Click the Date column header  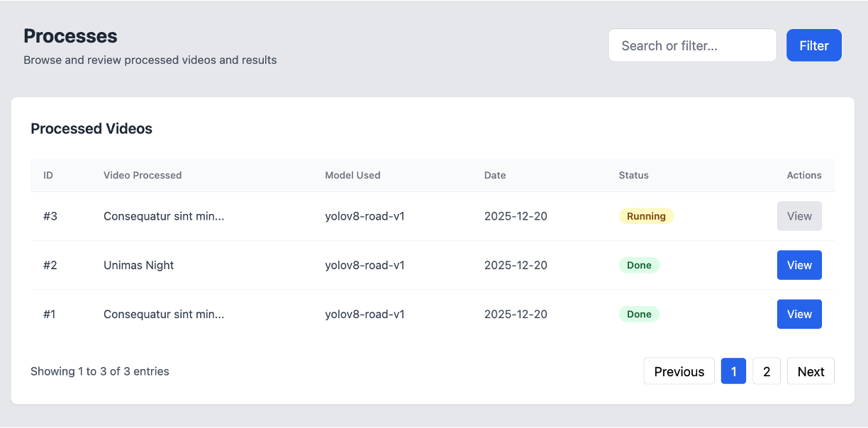[x=495, y=175]
